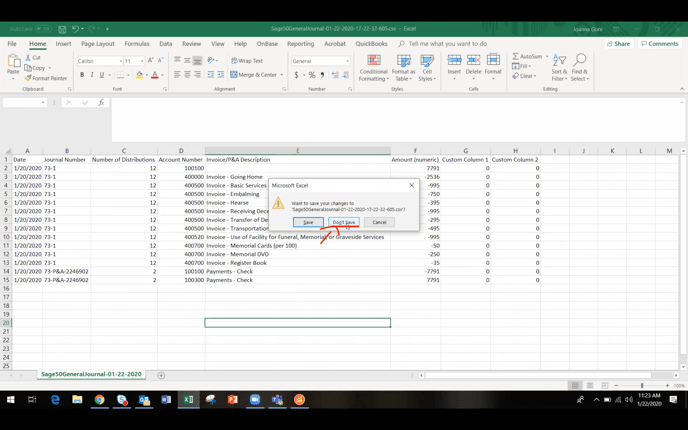Click the accounting dollar format icon
The width and height of the screenshot is (688, 430).
[x=296, y=75]
